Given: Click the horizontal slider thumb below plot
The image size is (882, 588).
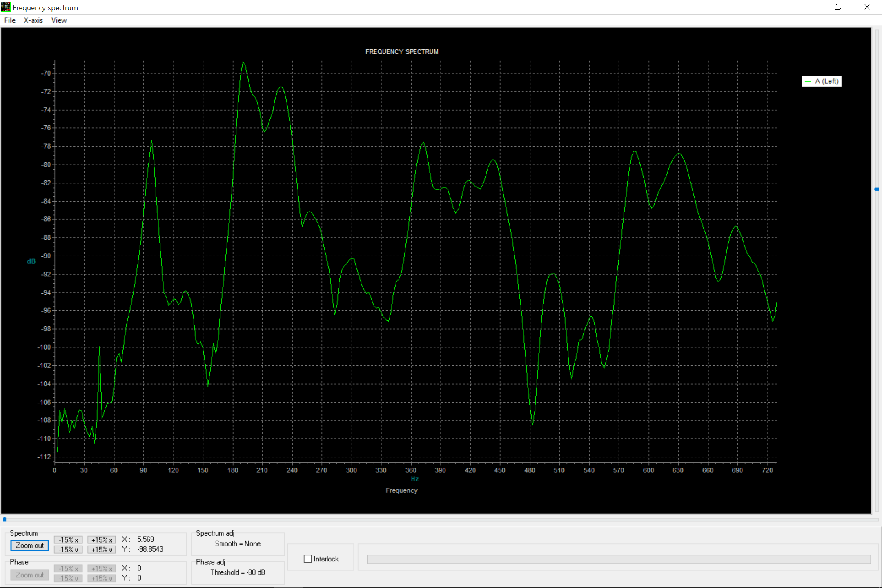Looking at the screenshot, I should 4,519.
